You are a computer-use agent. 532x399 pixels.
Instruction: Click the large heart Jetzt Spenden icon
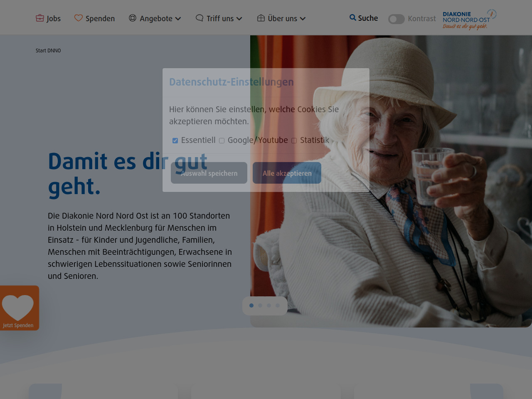(18, 308)
